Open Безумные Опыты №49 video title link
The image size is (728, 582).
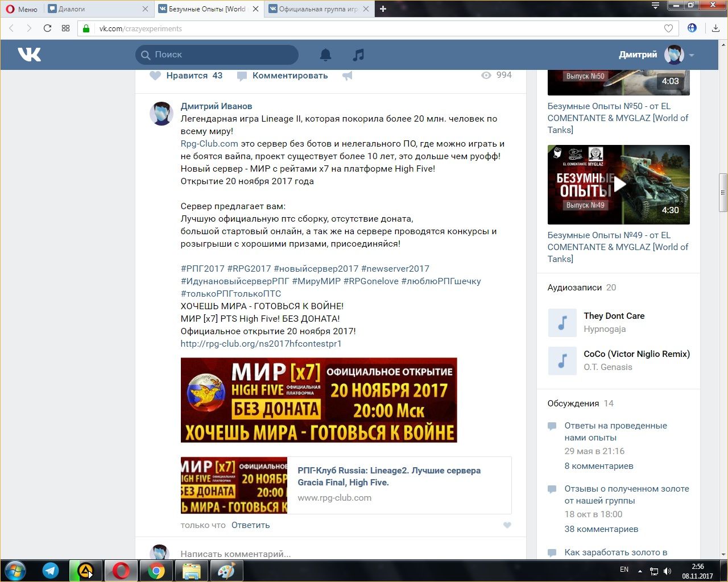(618, 247)
